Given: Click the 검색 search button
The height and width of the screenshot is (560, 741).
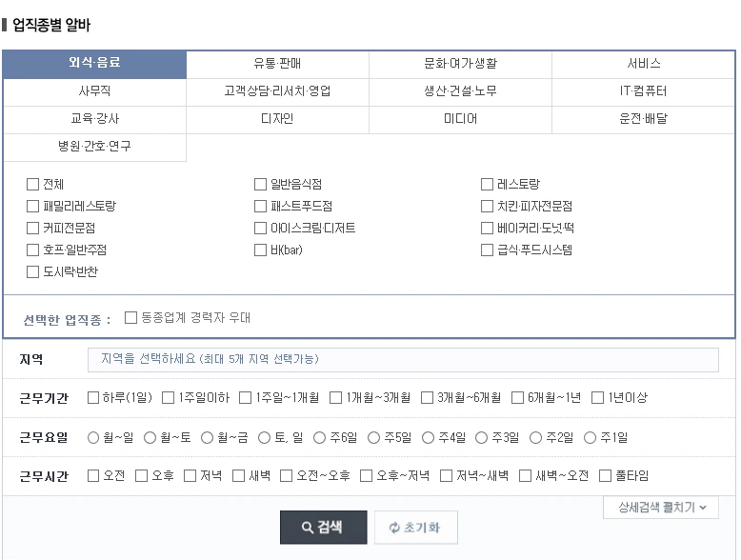Looking at the screenshot, I should tap(323, 528).
